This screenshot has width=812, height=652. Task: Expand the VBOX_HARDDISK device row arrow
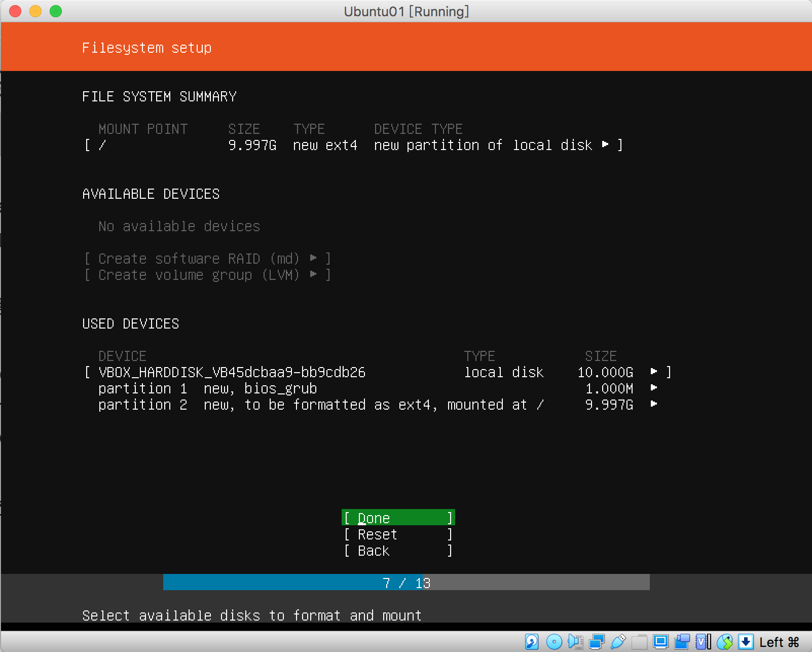click(654, 372)
